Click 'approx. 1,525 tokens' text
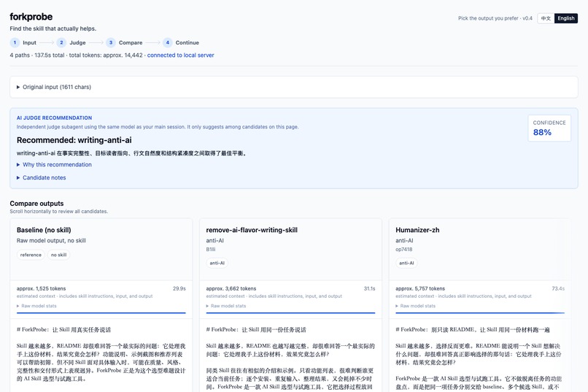The width and height of the screenshot is (588, 392). coord(42,288)
